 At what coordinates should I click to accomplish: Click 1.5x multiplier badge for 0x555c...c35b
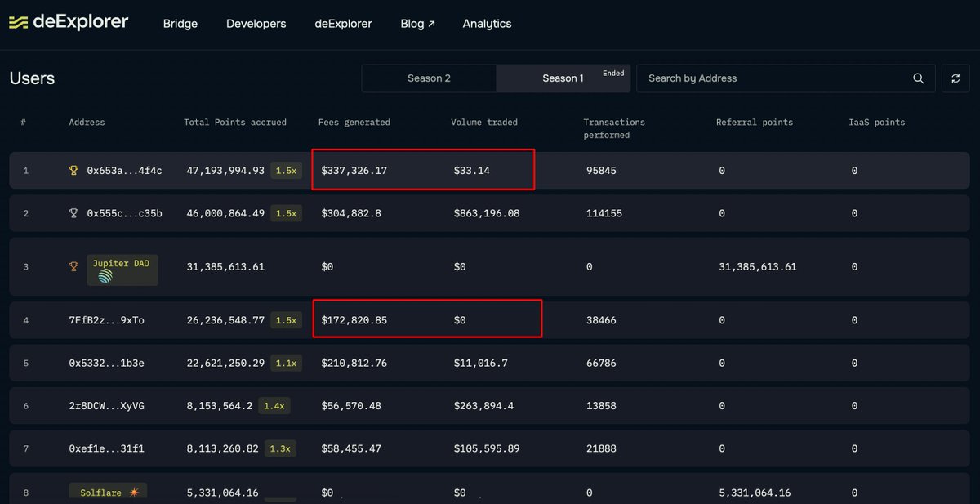(x=286, y=213)
